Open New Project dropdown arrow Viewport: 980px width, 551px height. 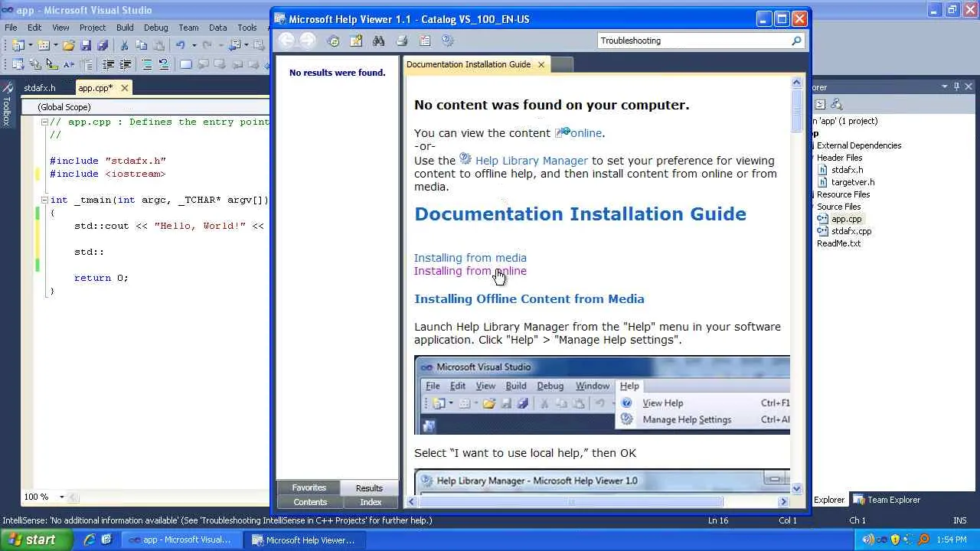[31, 46]
